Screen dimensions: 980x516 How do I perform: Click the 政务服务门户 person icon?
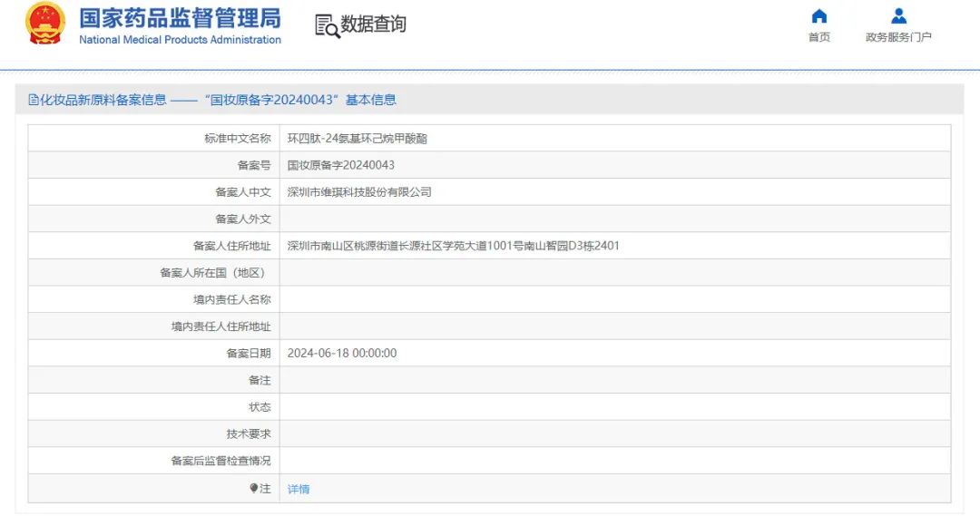point(898,16)
